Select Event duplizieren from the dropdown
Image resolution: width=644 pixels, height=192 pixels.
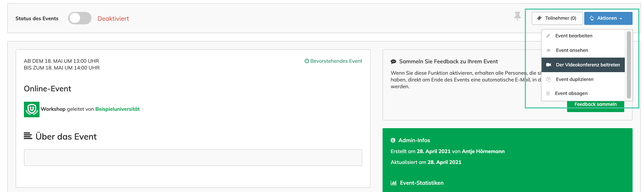point(574,79)
